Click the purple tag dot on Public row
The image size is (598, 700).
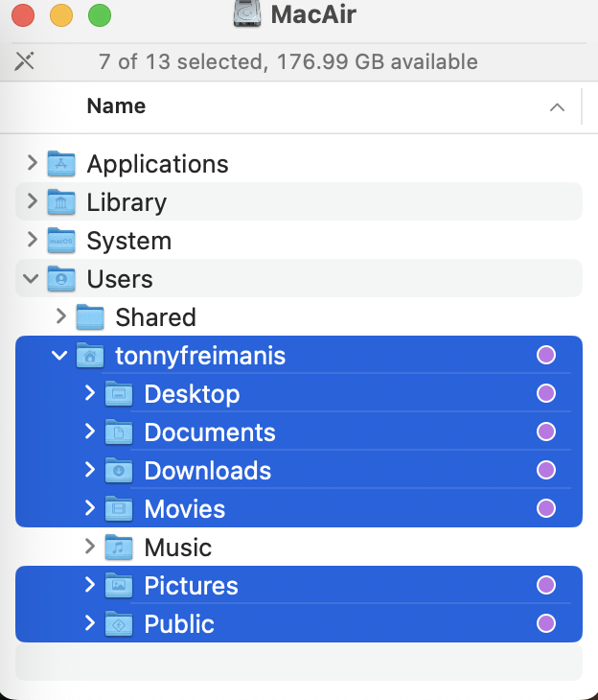tap(546, 623)
